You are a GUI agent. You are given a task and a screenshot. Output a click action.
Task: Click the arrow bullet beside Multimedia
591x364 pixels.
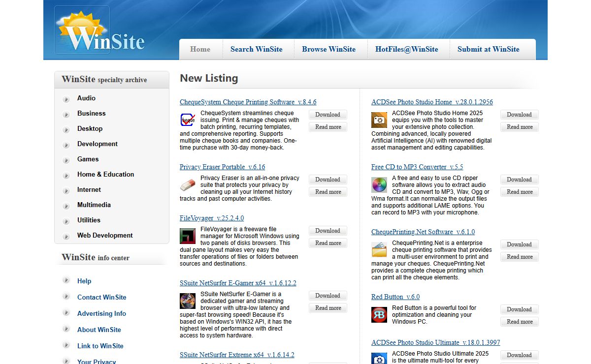(66, 206)
